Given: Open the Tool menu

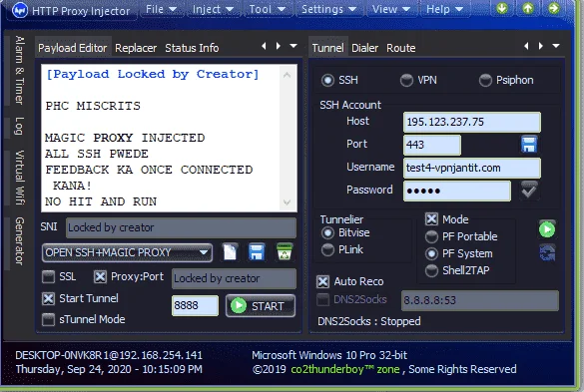Looking at the screenshot, I should click(267, 9).
